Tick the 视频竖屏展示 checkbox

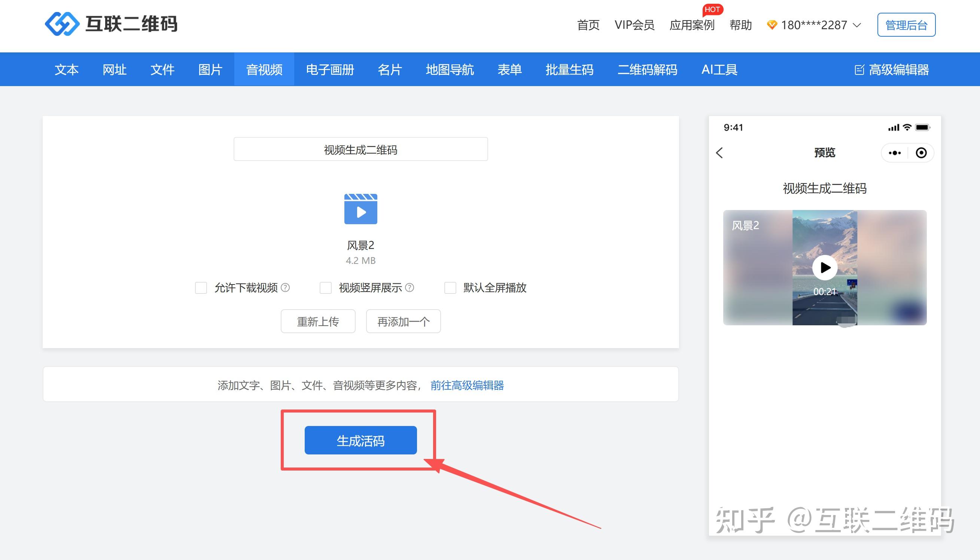point(325,288)
